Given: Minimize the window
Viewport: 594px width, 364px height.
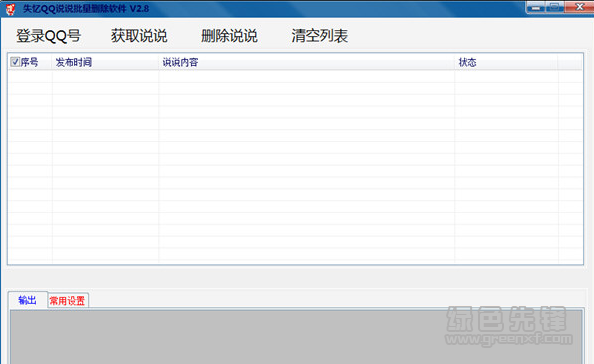Looking at the screenshot, I should 536,7.
